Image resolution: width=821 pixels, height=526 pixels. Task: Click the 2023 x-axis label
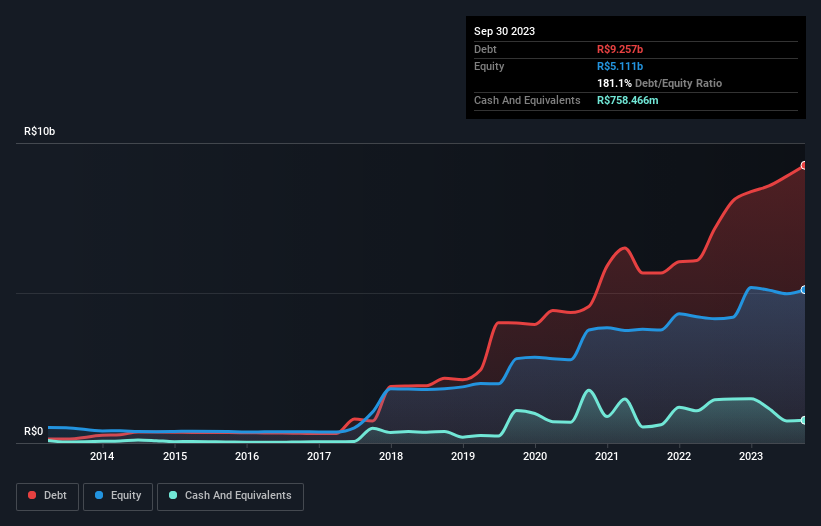(x=751, y=456)
